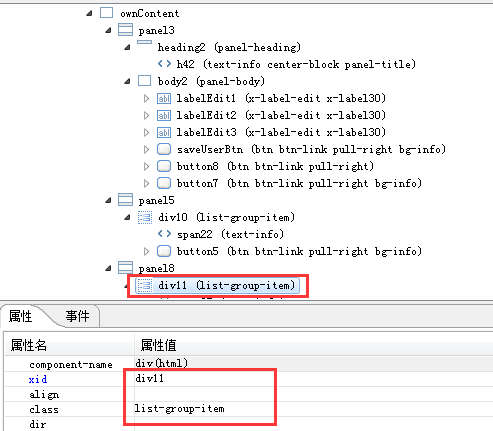The image size is (493, 431).
Task: Select the panel8 tree row
Action: (x=156, y=269)
